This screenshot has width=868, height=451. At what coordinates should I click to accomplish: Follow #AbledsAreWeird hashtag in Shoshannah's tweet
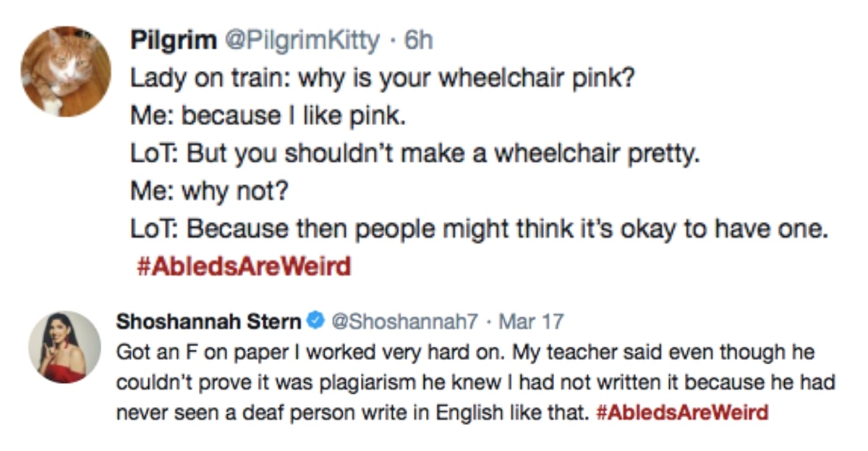click(x=684, y=413)
